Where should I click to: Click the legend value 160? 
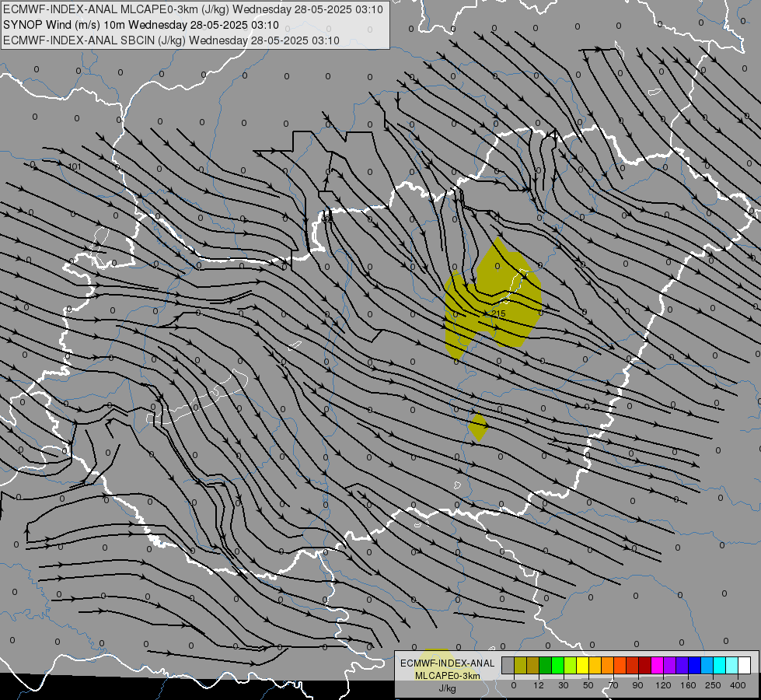tap(688, 685)
